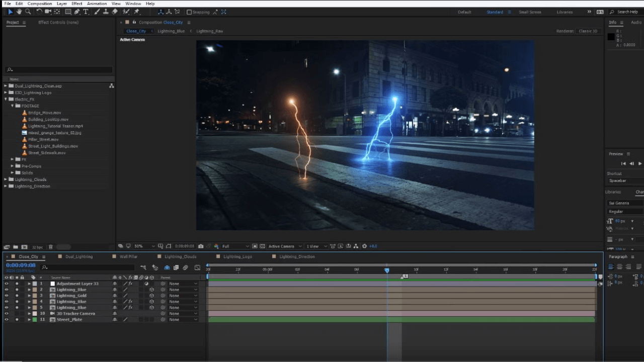
Task: Pick the Clone Stamp tool
Action: [106, 12]
